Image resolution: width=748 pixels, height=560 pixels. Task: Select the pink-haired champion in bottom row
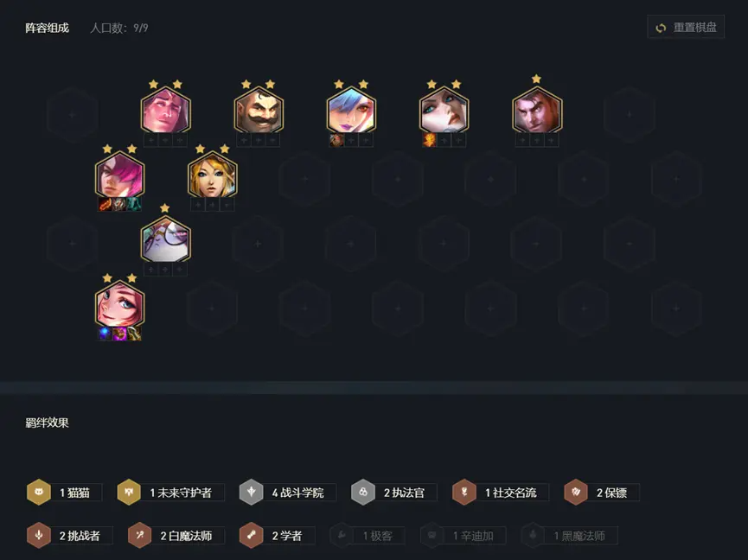coord(119,304)
